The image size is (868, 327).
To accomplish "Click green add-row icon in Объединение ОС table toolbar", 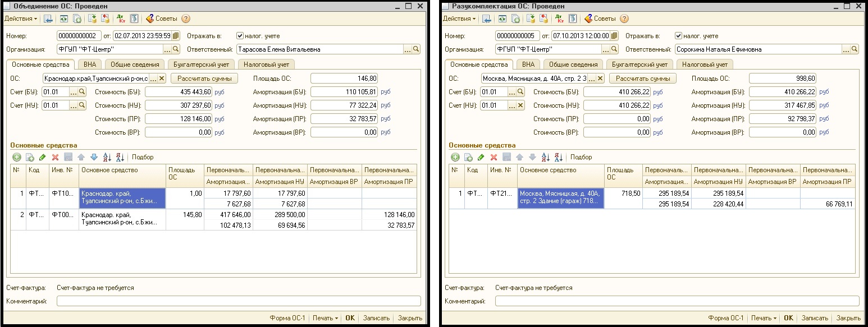I will tap(16, 157).
